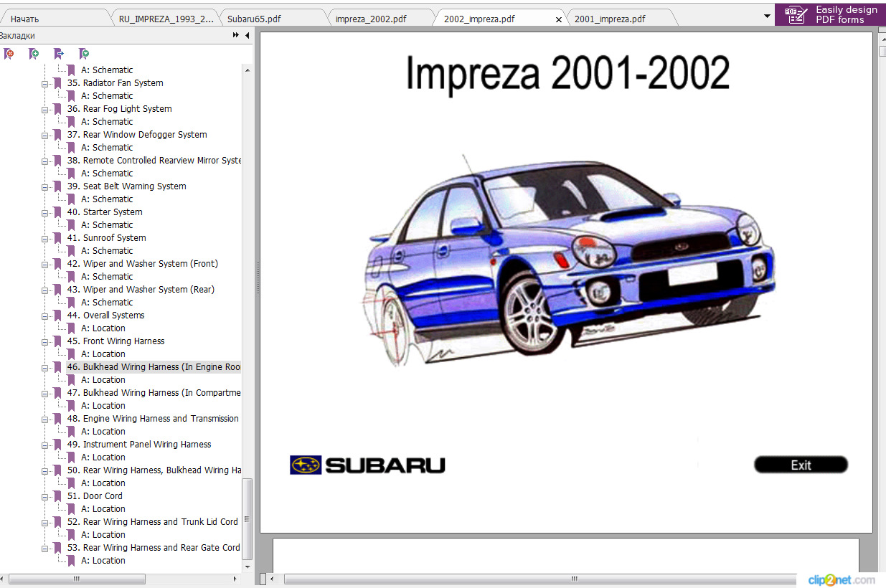Screen dimensions: 886x588
Task: Click the bookmark icon for 40. Starter System
Action: point(57,212)
